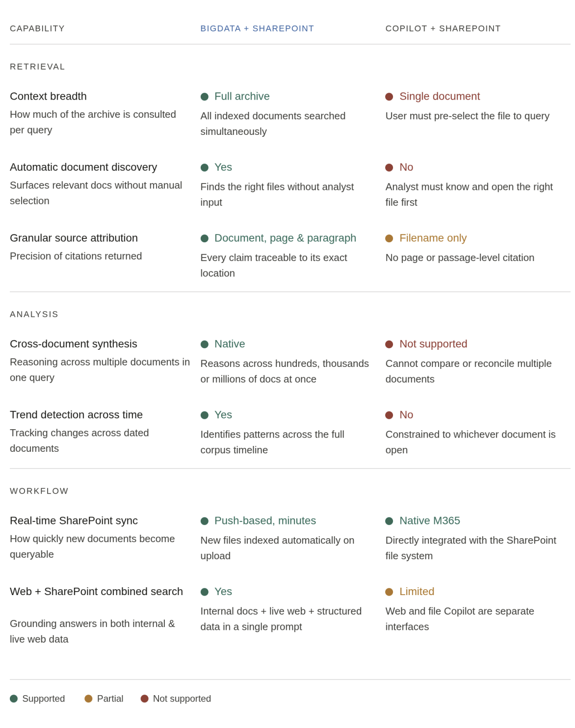Click the Not supported legend red swatch
Image resolution: width=575 pixels, height=728 pixels.
[x=144, y=699]
